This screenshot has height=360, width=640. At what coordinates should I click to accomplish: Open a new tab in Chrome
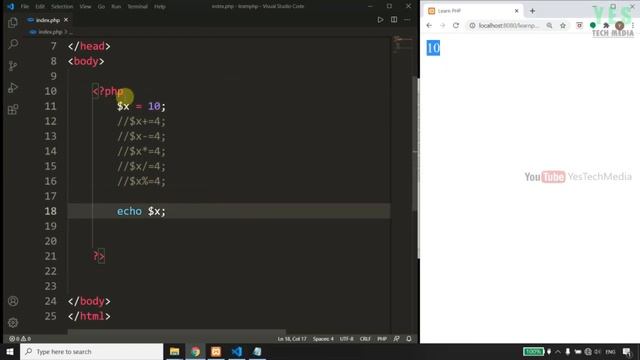pyautogui.click(x=532, y=11)
